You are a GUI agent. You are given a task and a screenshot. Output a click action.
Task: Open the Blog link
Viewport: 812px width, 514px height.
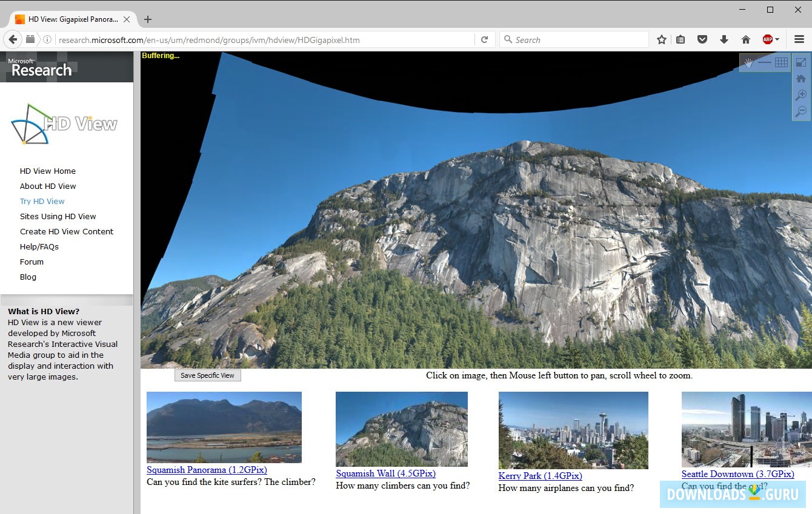tap(28, 277)
